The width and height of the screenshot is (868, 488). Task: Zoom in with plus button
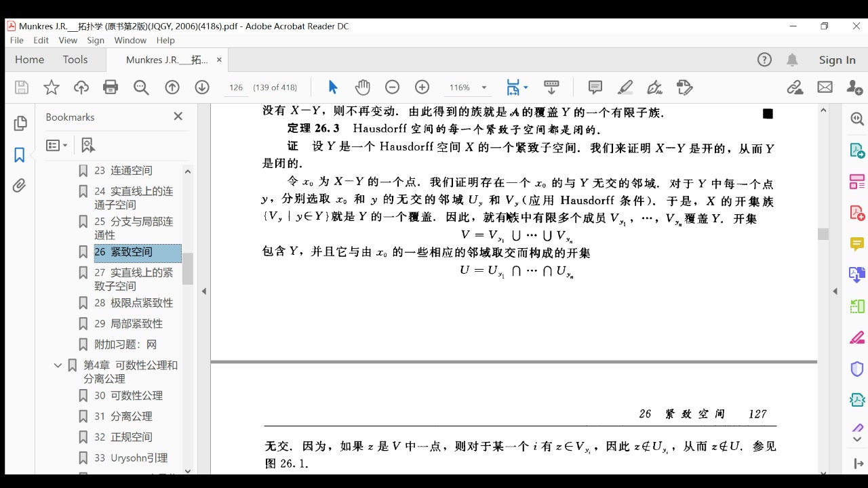(x=422, y=87)
